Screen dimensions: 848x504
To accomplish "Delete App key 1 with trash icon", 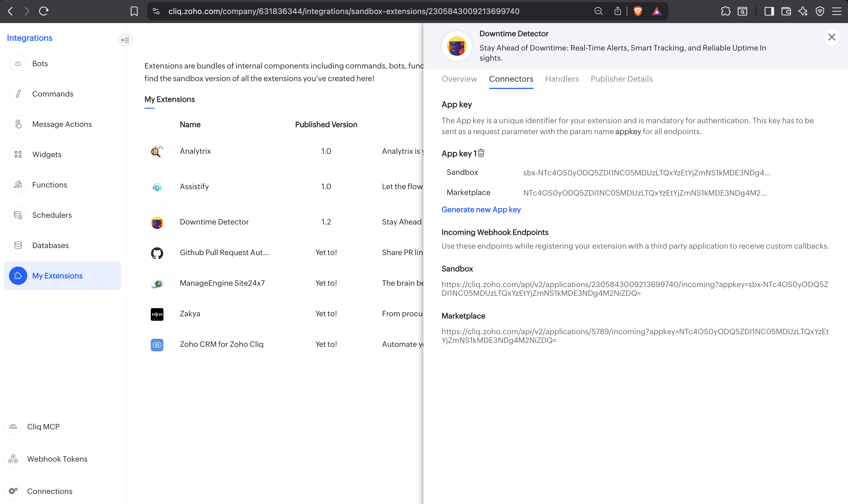I will (x=481, y=153).
